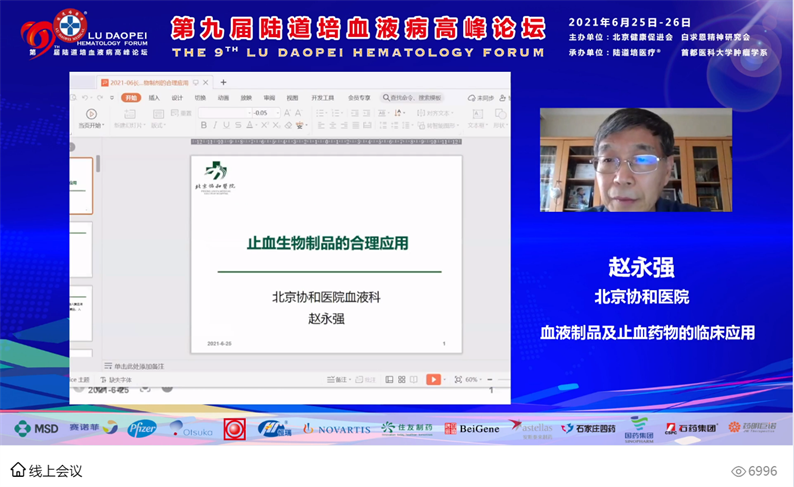Click the orange slideshow play button in status bar
This screenshot has width=794, height=487.
433,380
